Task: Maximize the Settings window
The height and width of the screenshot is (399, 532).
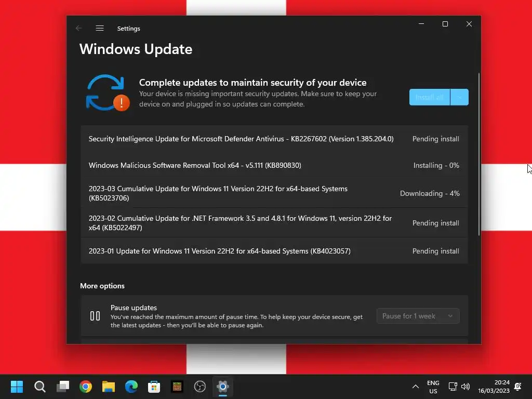Action: 445,24
